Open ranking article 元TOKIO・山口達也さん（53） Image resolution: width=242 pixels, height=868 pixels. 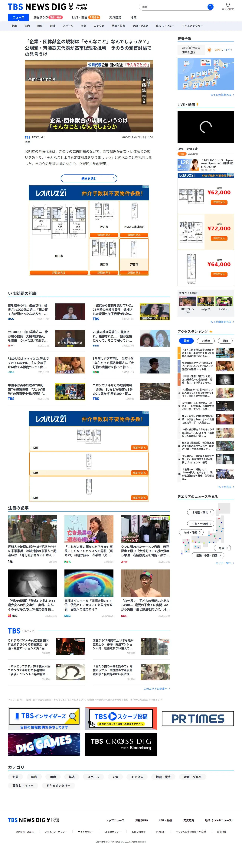[x=206, y=406]
